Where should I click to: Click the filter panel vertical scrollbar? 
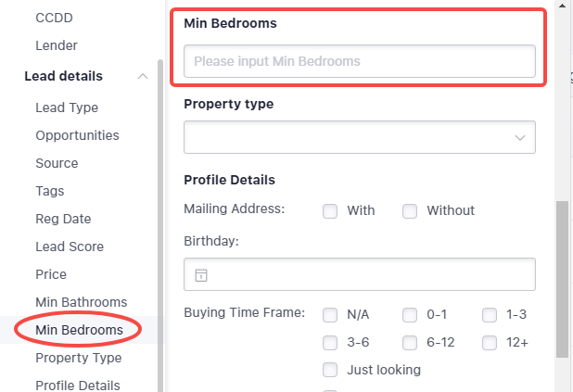click(x=562, y=280)
